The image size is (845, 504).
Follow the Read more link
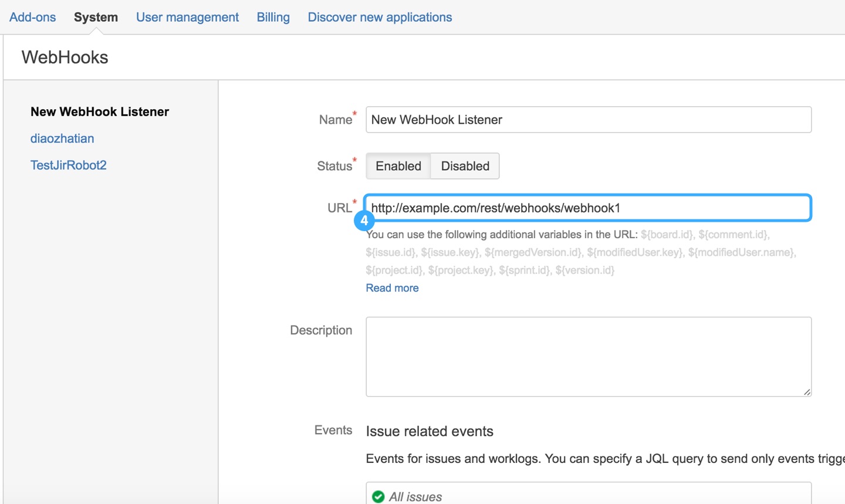(392, 288)
